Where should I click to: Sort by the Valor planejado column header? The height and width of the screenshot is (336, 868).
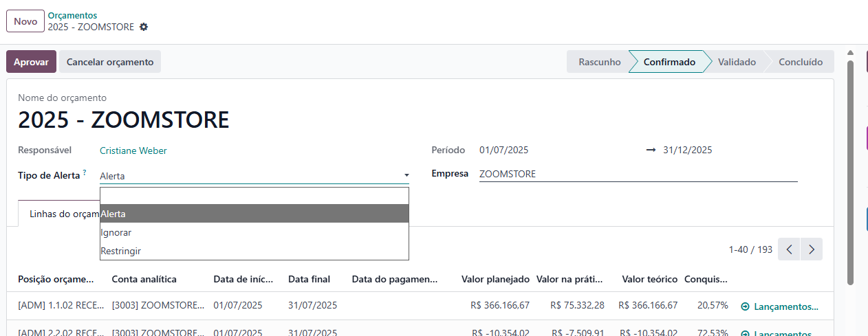pos(495,279)
